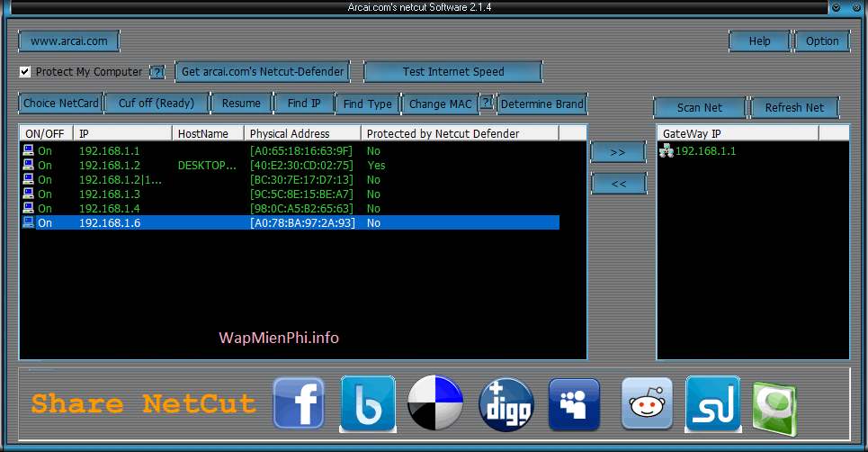Open the Option settings button
The width and height of the screenshot is (868, 452).
822,41
